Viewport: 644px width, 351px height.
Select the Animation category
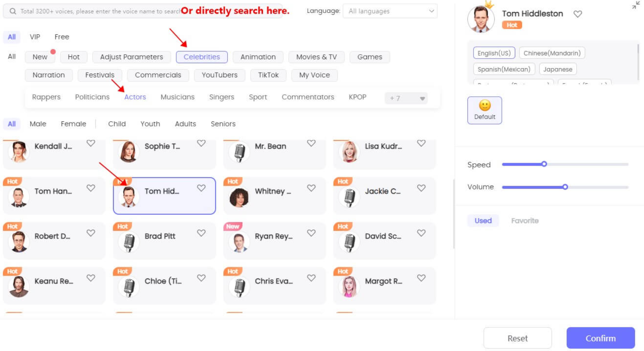click(258, 57)
